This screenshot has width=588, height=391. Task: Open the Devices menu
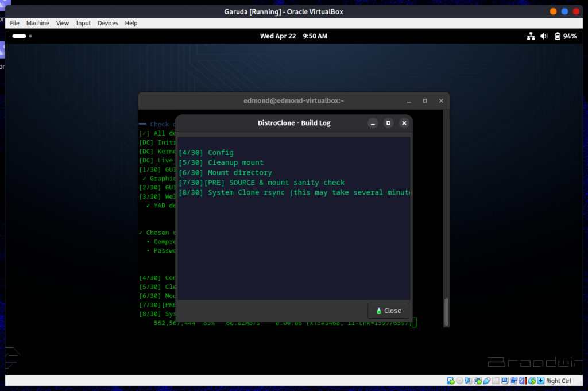tap(108, 23)
